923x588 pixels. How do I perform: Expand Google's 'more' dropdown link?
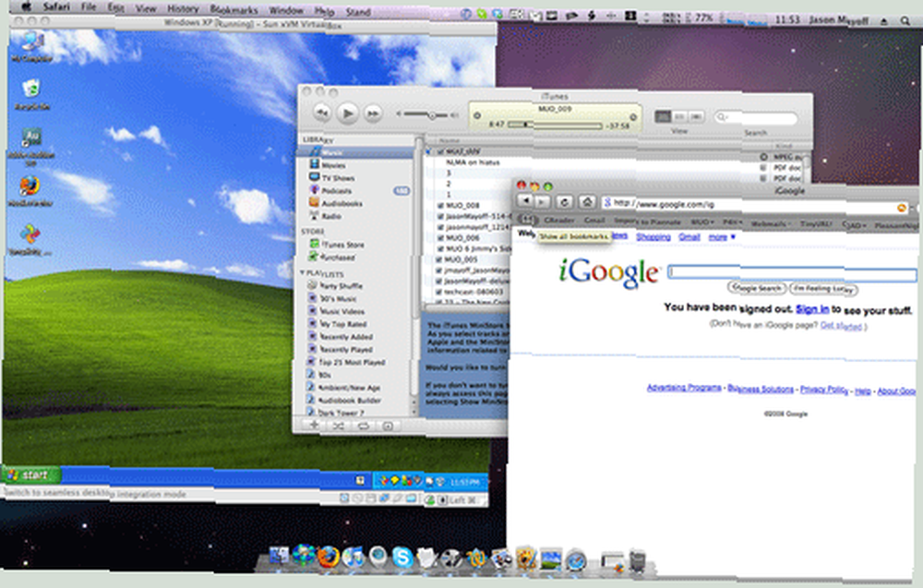(722, 236)
